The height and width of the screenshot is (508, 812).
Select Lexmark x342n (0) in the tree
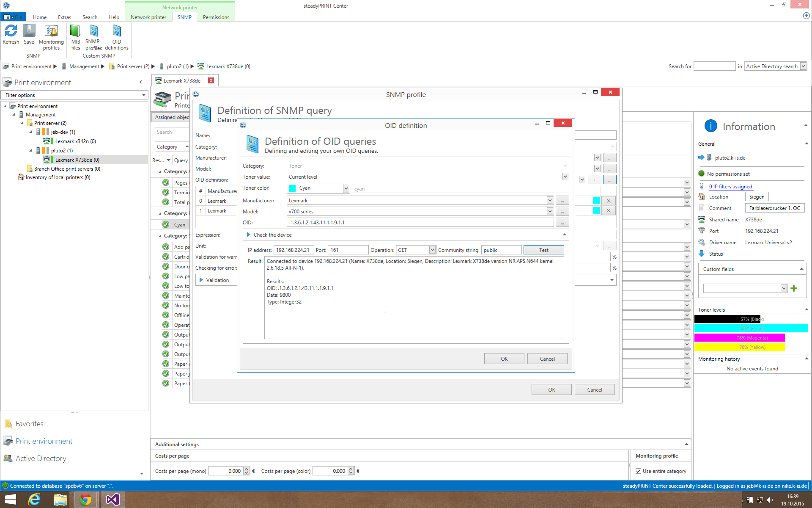pos(75,141)
